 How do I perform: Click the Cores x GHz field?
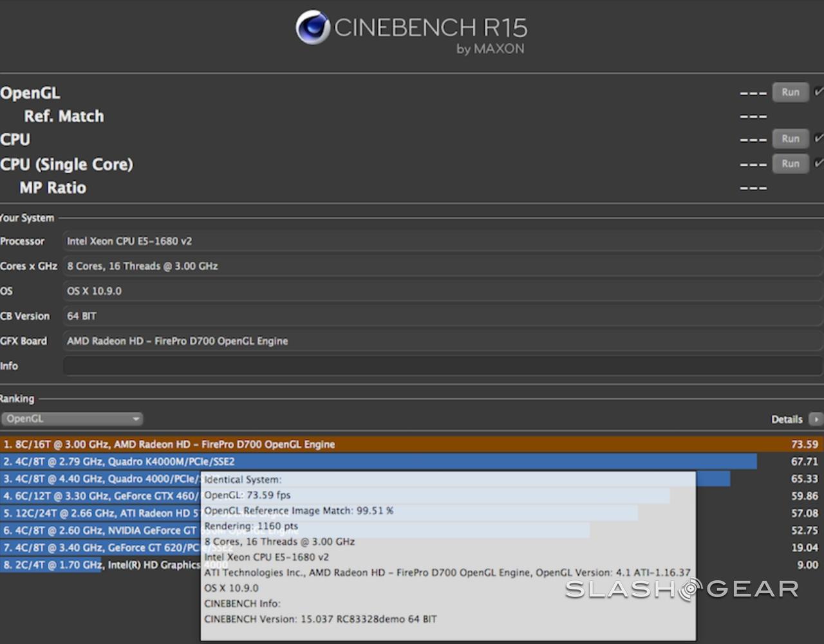(x=442, y=266)
